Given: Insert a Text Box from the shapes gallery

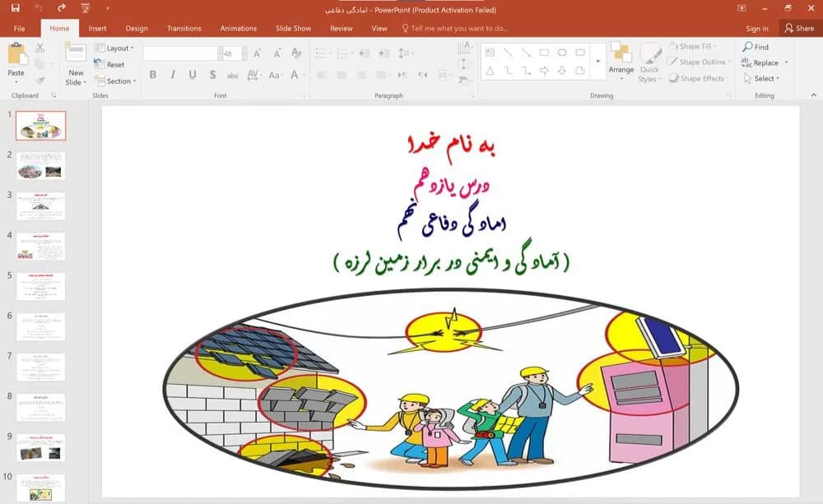Looking at the screenshot, I should click(x=490, y=53).
